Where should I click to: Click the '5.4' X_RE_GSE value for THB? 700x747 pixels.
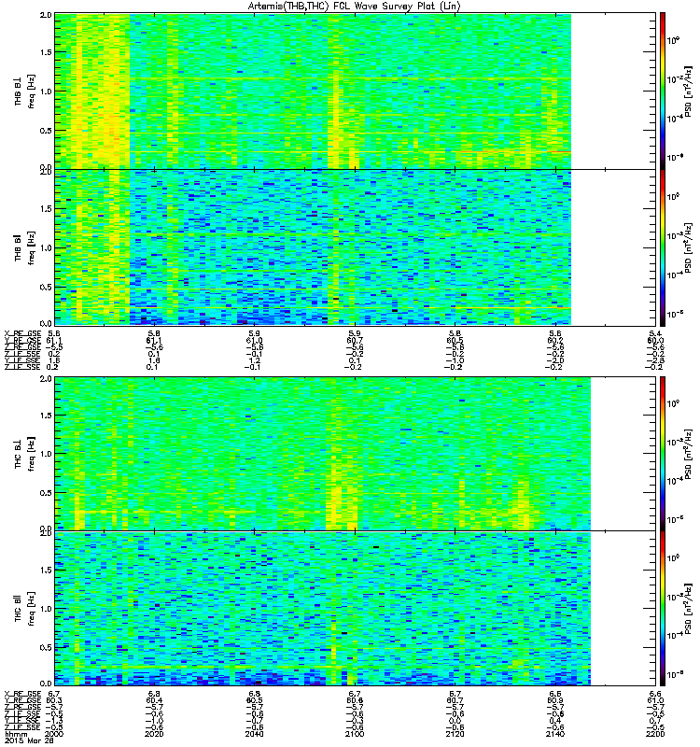[x=656, y=334]
